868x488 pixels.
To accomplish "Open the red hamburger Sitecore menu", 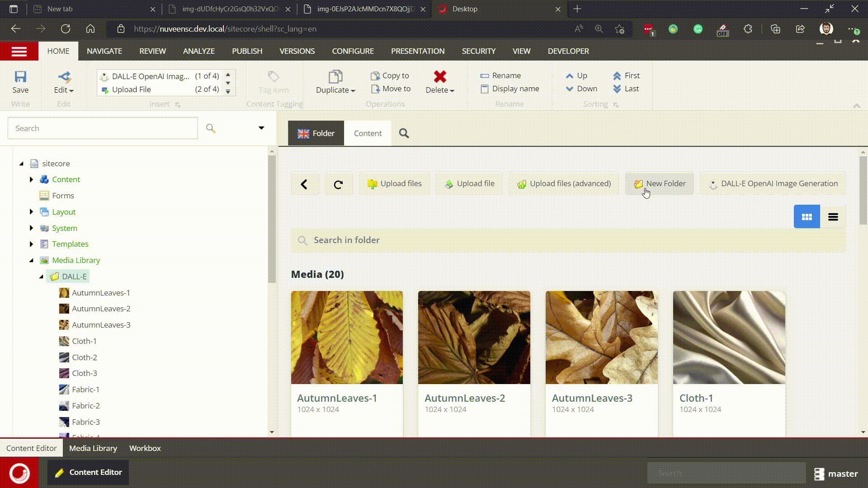I will coord(19,52).
